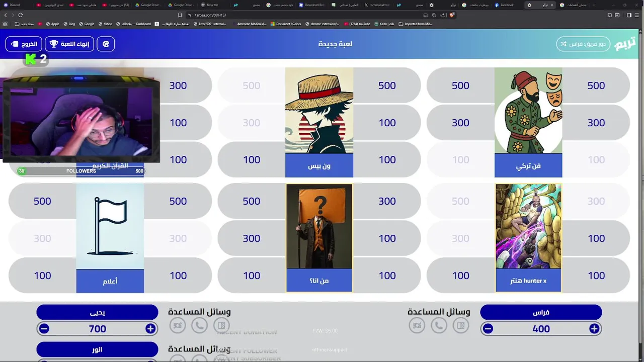Open uBlock Dashboard bookmark
The width and height of the screenshot is (644, 362).
tap(133, 24)
